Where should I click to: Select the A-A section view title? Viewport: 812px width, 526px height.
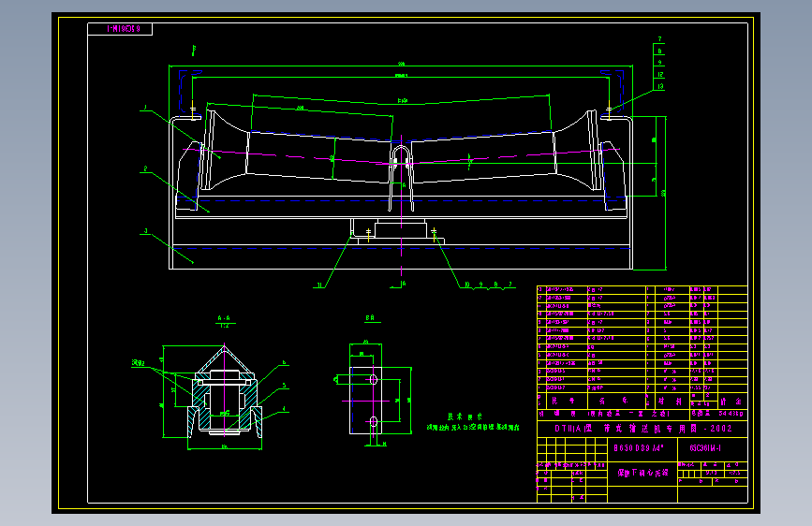click(224, 318)
